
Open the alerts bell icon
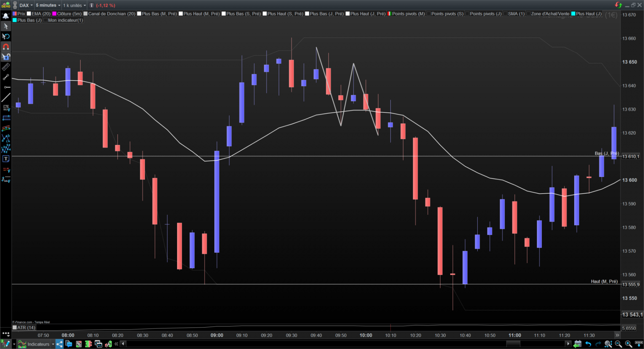click(6, 16)
